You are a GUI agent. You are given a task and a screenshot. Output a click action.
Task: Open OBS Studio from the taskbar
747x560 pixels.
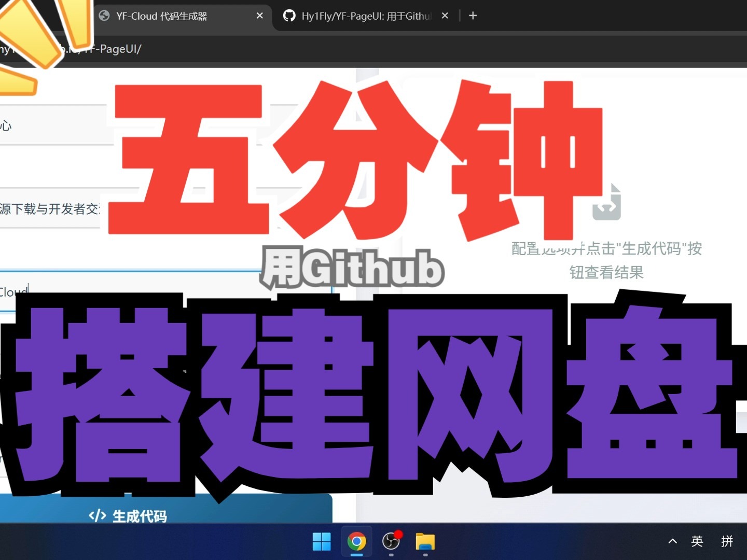[391, 542]
